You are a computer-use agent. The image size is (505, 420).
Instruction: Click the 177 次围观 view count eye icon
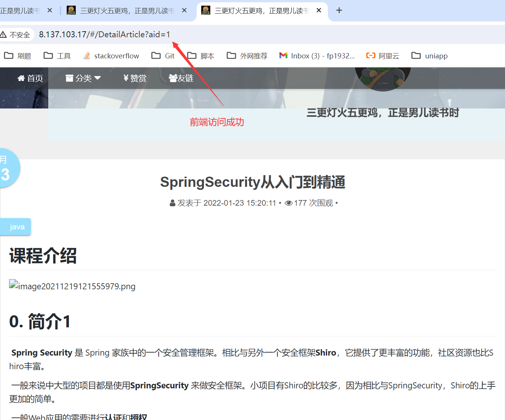289,203
